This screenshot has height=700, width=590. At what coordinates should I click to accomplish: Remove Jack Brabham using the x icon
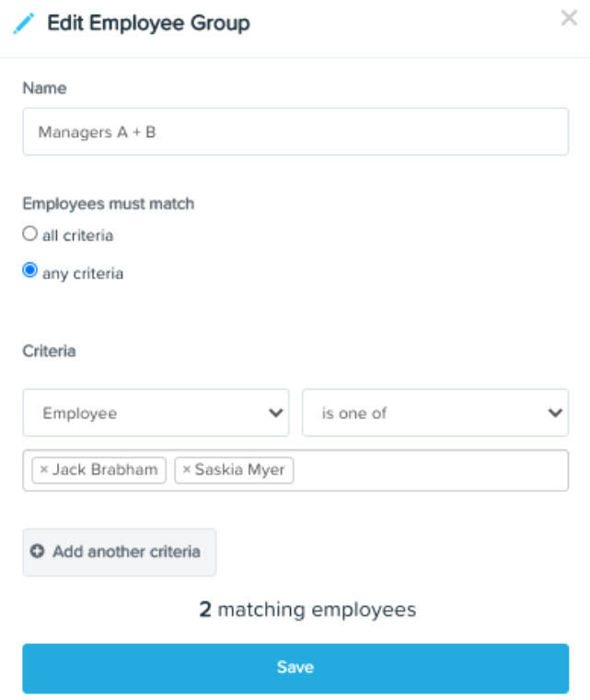click(44, 469)
